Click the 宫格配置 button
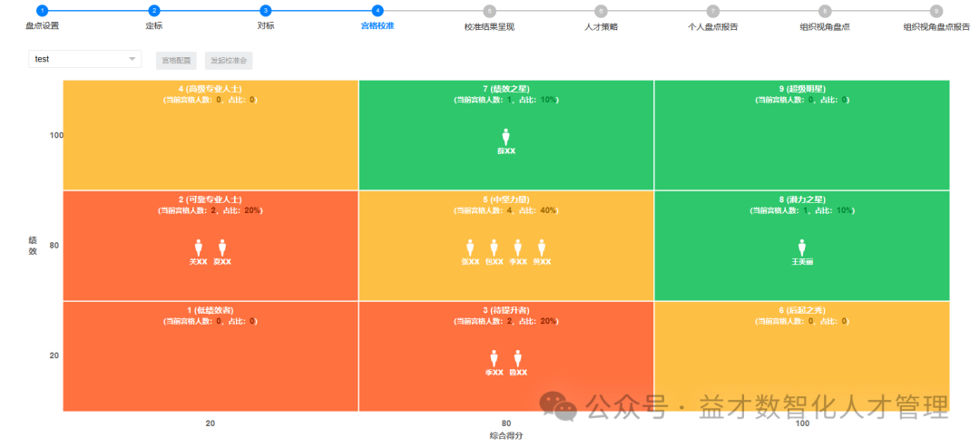The width and height of the screenshot is (980, 447). pos(176,61)
